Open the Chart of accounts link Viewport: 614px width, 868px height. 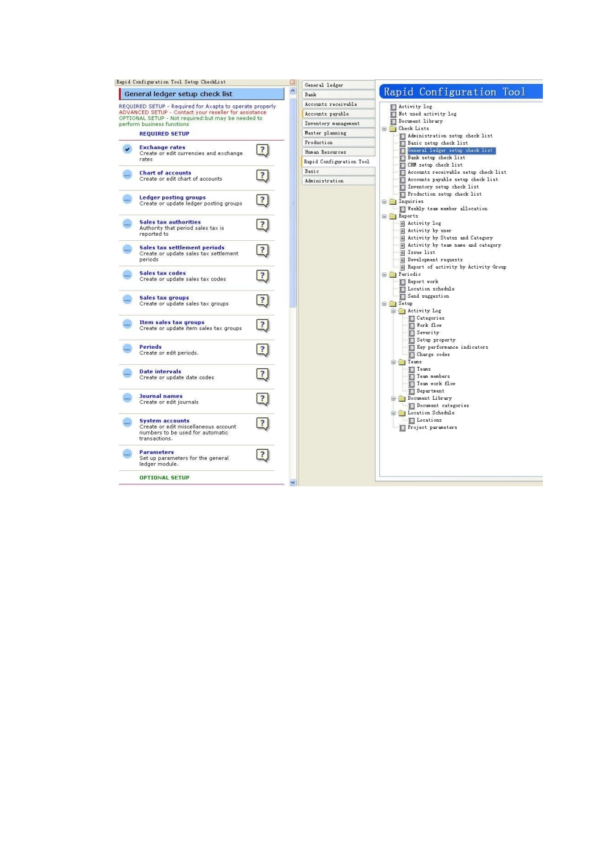click(165, 173)
